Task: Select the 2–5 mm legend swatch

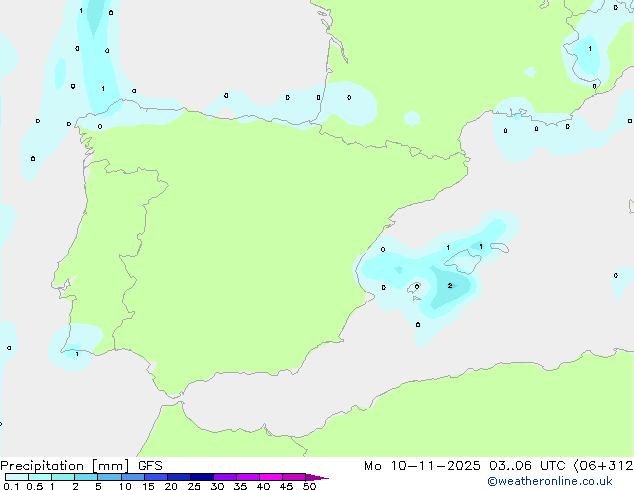Action: coord(86,477)
